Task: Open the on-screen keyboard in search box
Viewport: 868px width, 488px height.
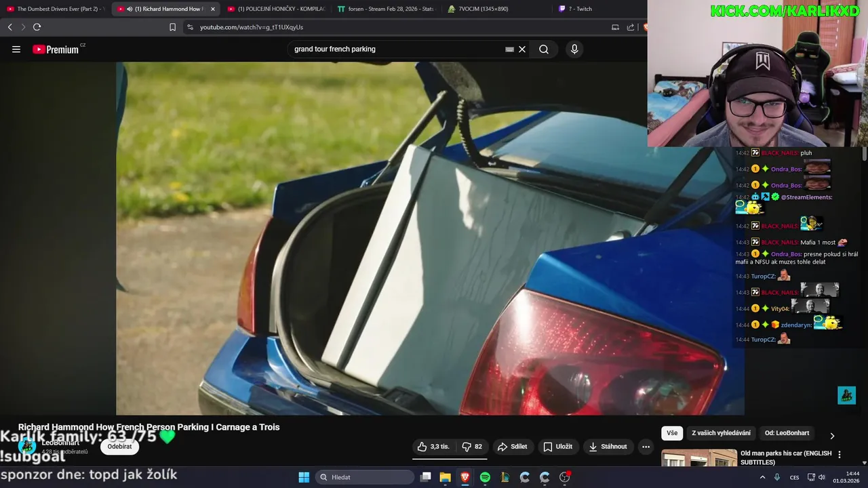Action: 509,49
